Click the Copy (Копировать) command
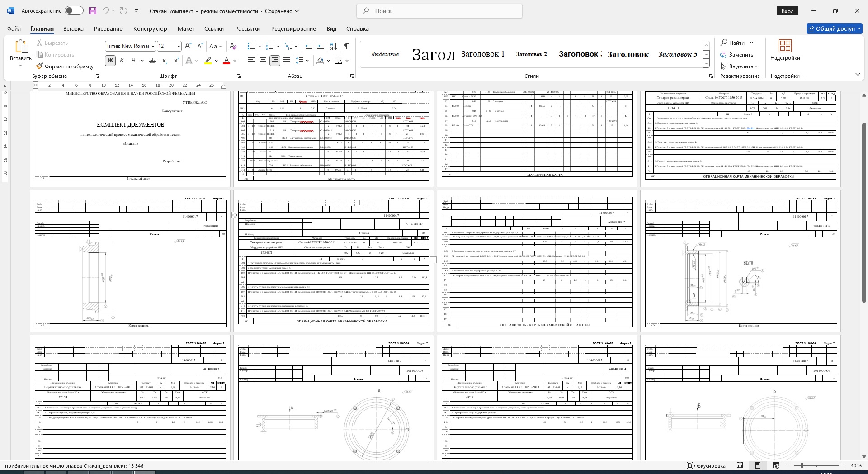 (x=55, y=55)
